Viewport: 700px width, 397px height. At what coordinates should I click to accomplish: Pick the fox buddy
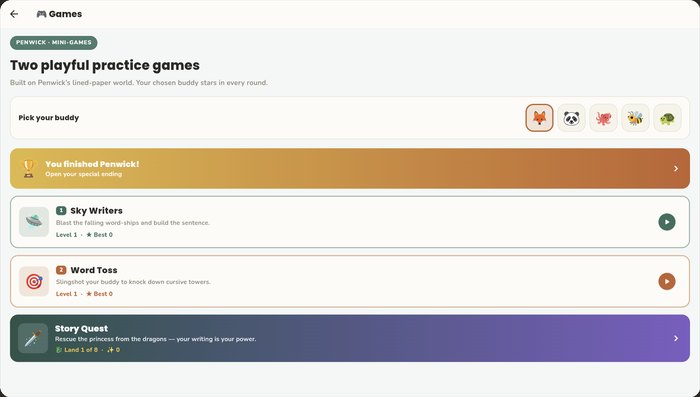[x=539, y=118]
